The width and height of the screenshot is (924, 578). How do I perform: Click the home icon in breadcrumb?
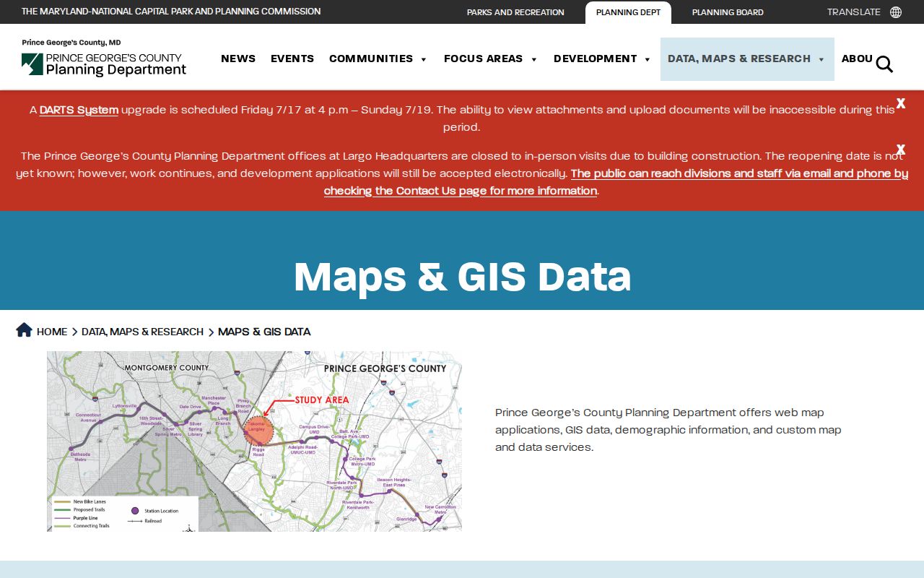[24, 330]
